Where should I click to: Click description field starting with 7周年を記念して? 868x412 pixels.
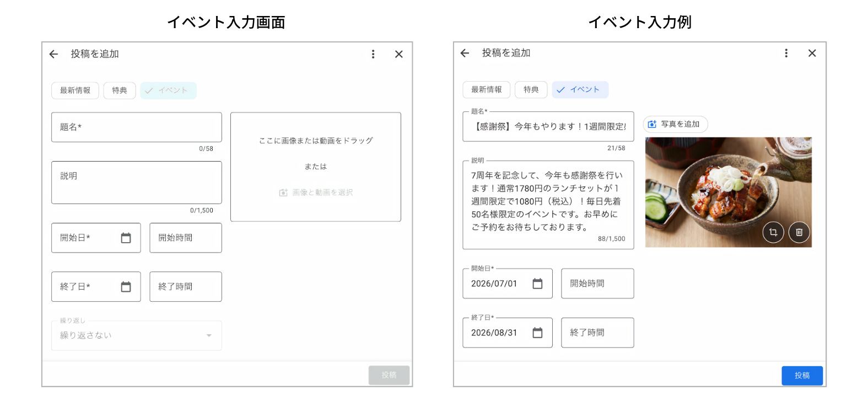point(548,205)
